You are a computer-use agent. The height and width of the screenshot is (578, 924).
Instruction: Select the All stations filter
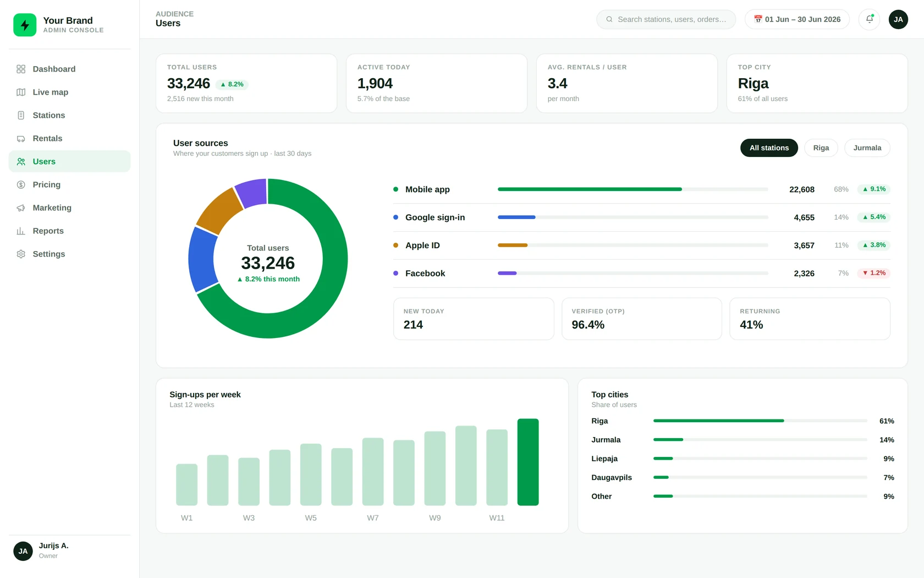(x=769, y=148)
